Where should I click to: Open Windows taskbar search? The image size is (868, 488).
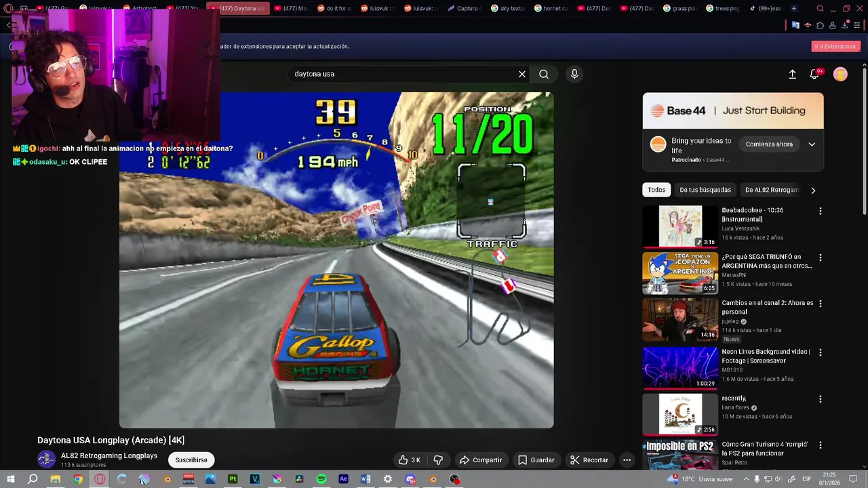(33, 479)
